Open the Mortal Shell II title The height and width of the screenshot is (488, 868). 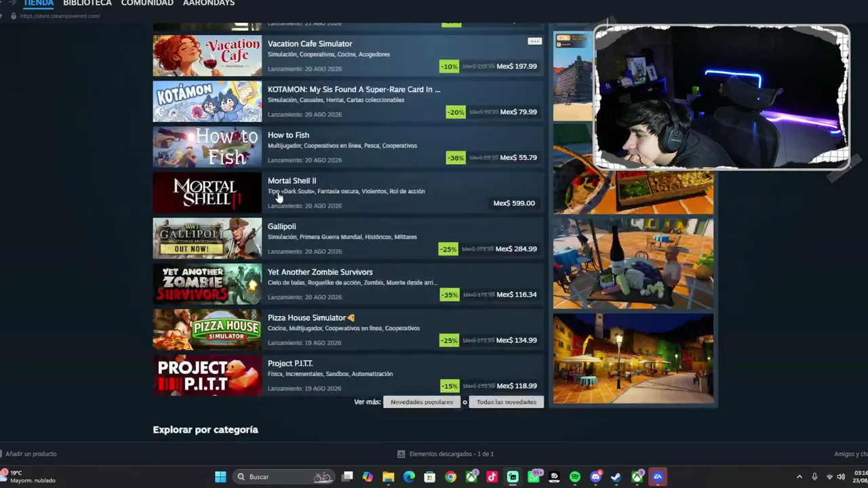(292, 181)
